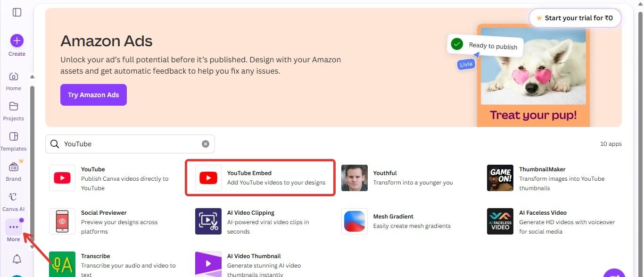Click the YouTube Embed app icon

[208, 178]
